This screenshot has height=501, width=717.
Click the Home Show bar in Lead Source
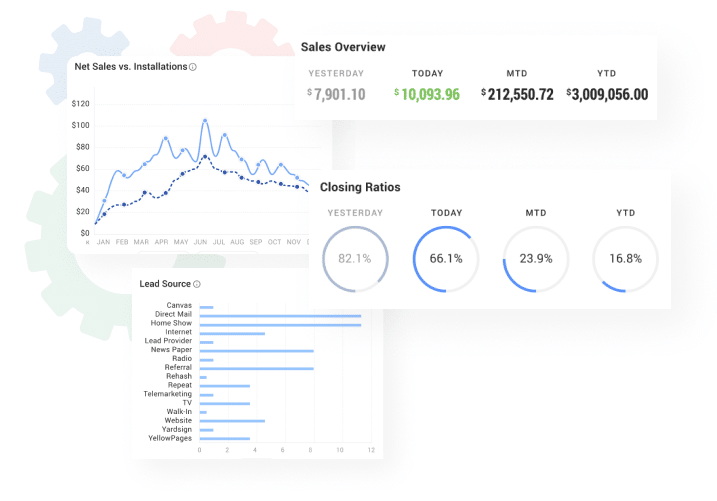[x=280, y=325]
